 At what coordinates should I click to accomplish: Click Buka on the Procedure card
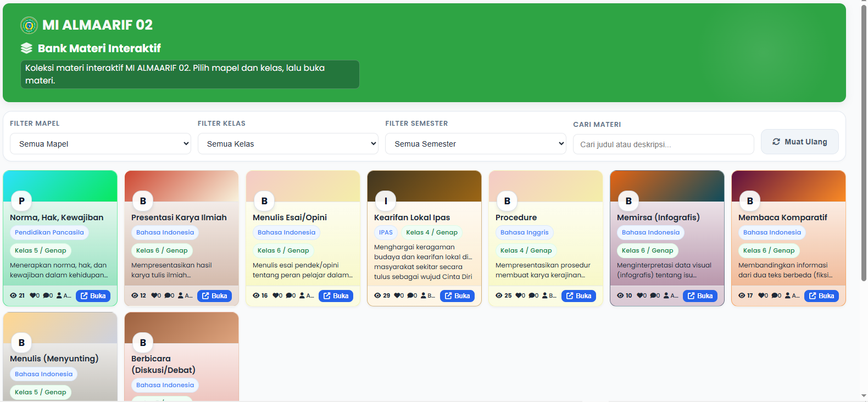click(x=579, y=295)
